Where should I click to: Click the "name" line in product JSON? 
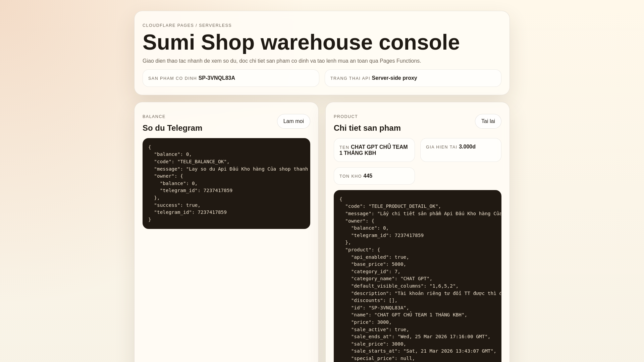[409, 315]
